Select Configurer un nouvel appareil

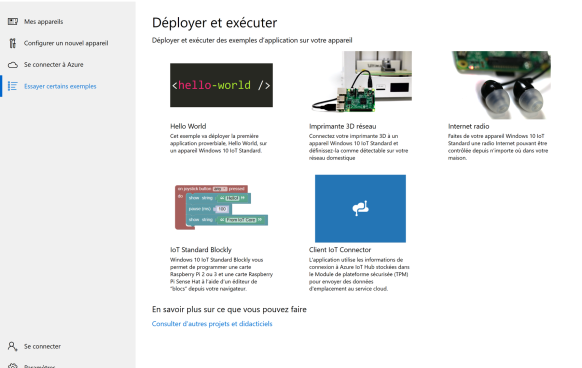(x=66, y=43)
